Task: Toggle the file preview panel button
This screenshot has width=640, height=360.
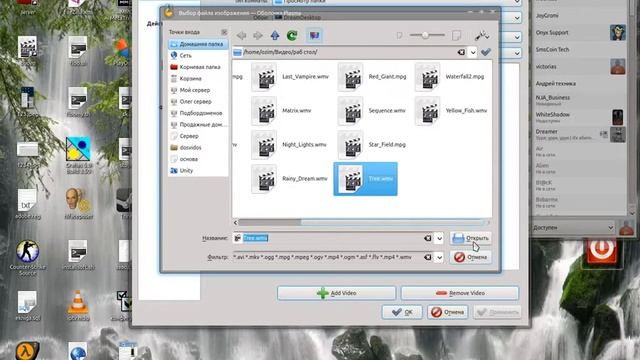Action: (314, 36)
